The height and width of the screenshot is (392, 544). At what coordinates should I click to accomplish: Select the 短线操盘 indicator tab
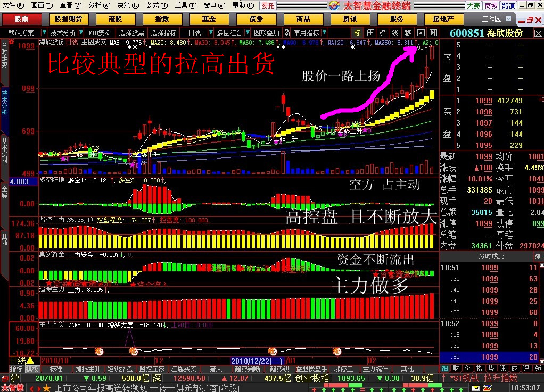click(120, 369)
